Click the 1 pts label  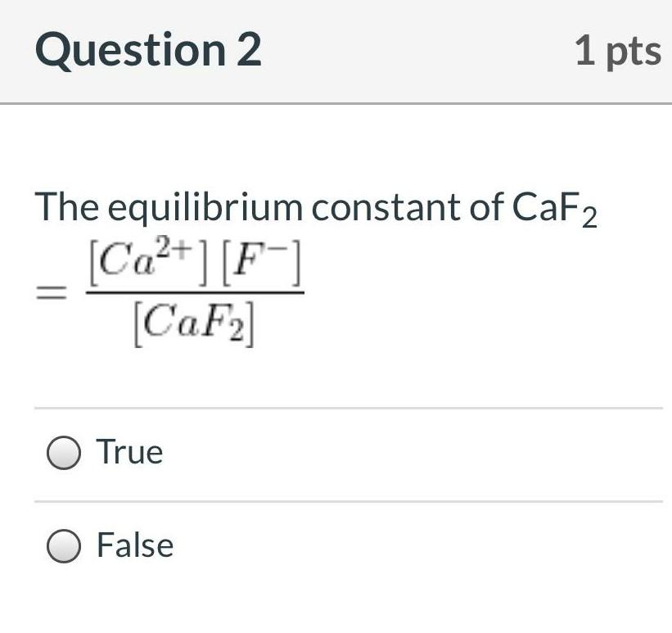619,51
